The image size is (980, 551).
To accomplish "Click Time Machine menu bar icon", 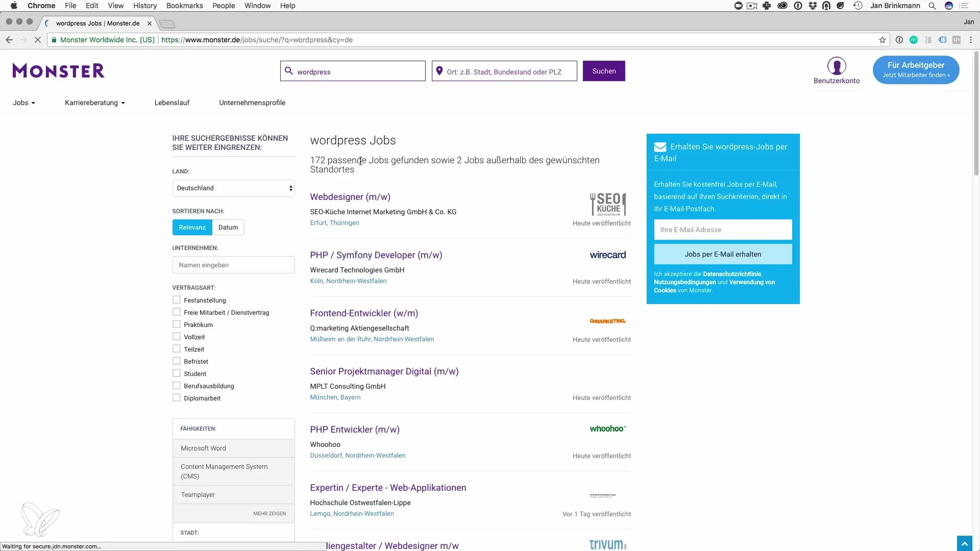I will point(857,6).
